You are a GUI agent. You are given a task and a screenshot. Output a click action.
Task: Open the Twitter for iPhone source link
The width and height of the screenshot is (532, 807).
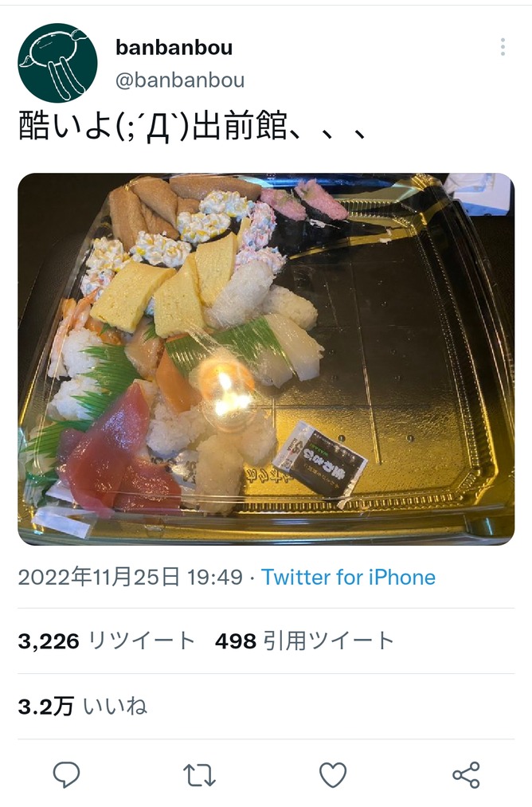348,577
